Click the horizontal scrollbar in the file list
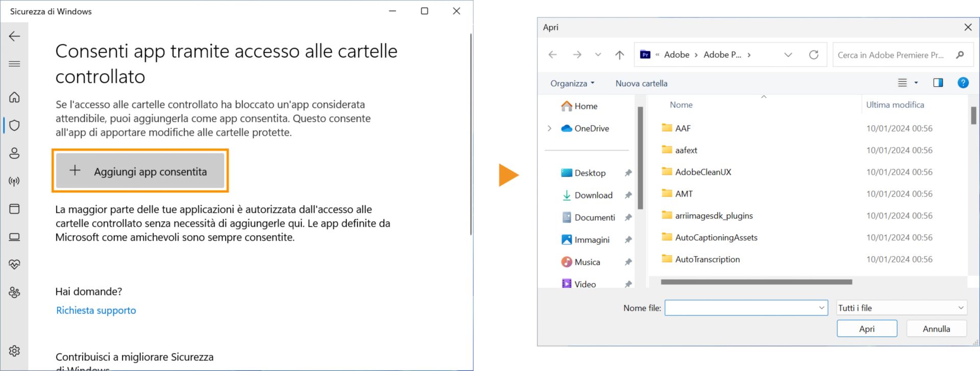The height and width of the screenshot is (371, 980). tap(756, 282)
